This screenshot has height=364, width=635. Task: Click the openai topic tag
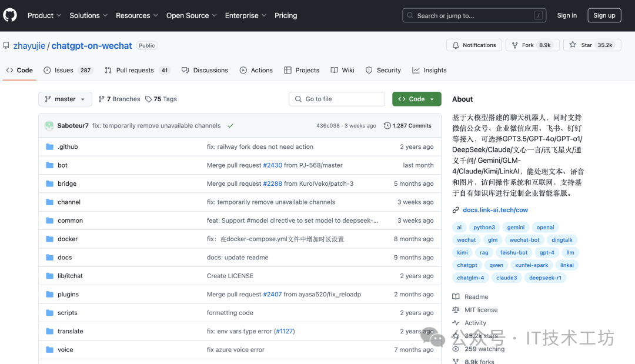point(545,228)
